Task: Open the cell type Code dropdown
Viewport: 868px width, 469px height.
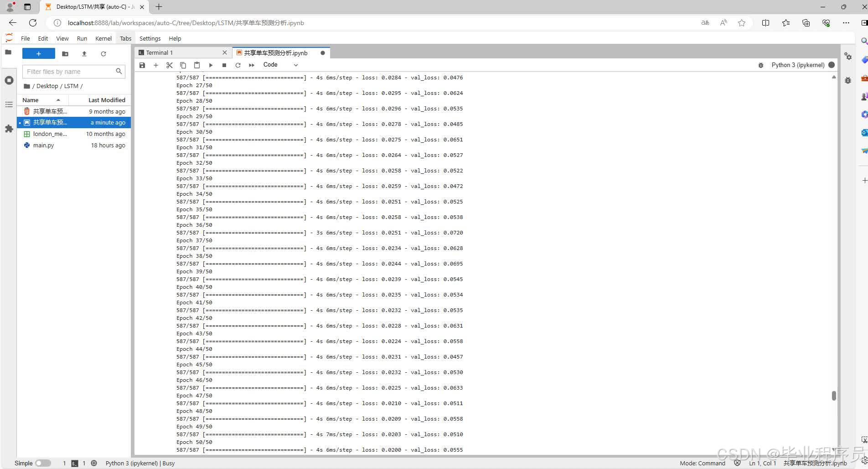Action: (280, 65)
